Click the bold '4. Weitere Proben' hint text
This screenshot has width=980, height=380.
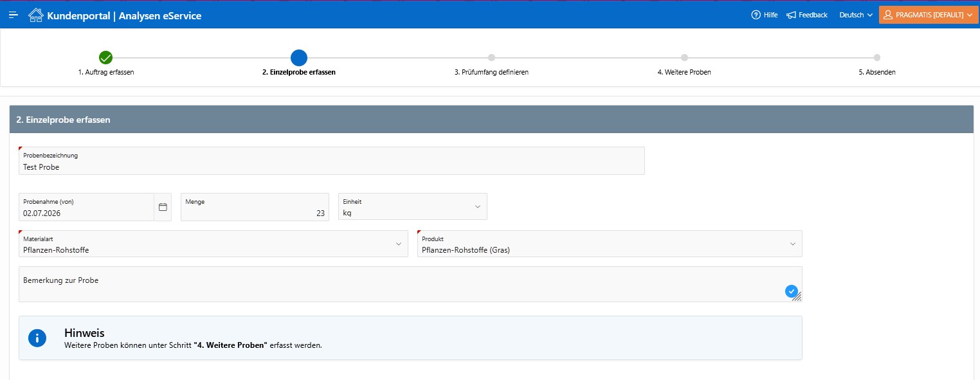tap(230, 345)
